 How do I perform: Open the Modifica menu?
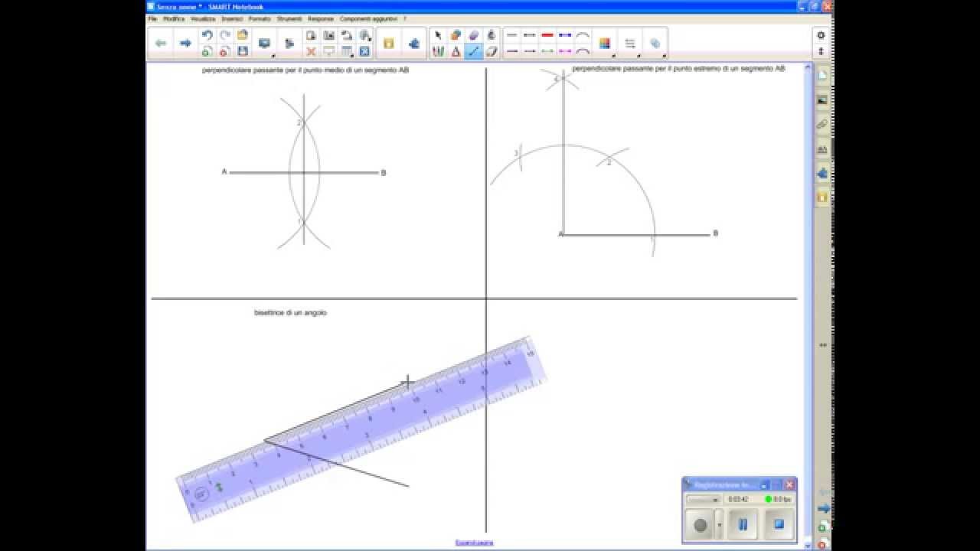pyautogui.click(x=174, y=18)
